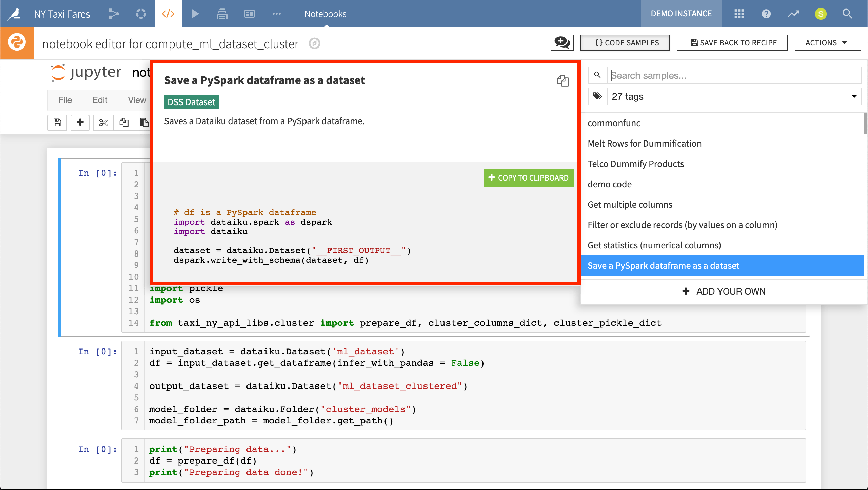Open the Flow icon in top bar

(114, 14)
